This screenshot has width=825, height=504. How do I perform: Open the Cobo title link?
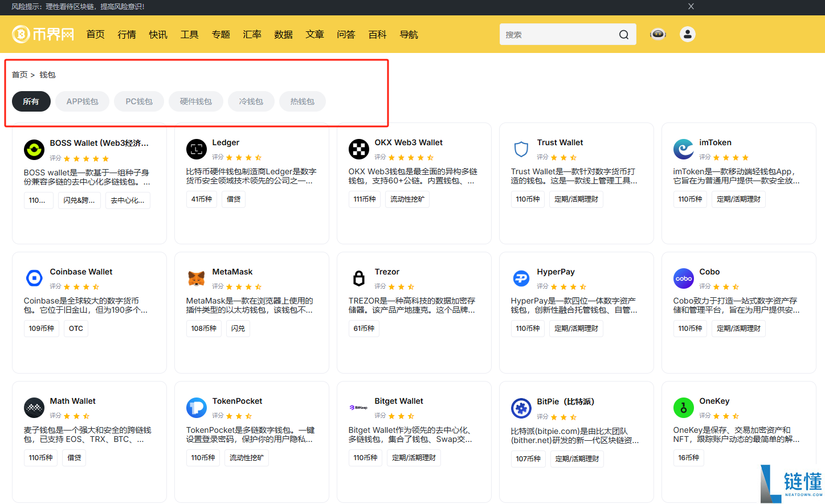pos(709,272)
